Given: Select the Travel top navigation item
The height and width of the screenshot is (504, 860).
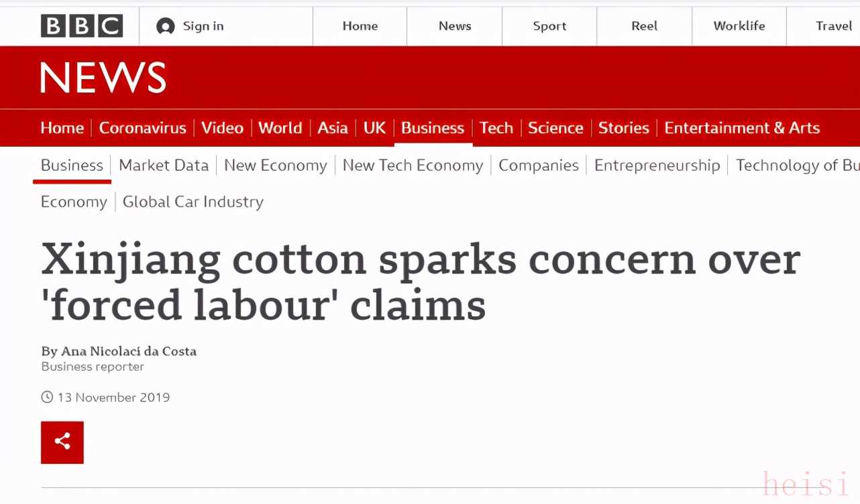Looking at the screenshot, I should point(833,26).
